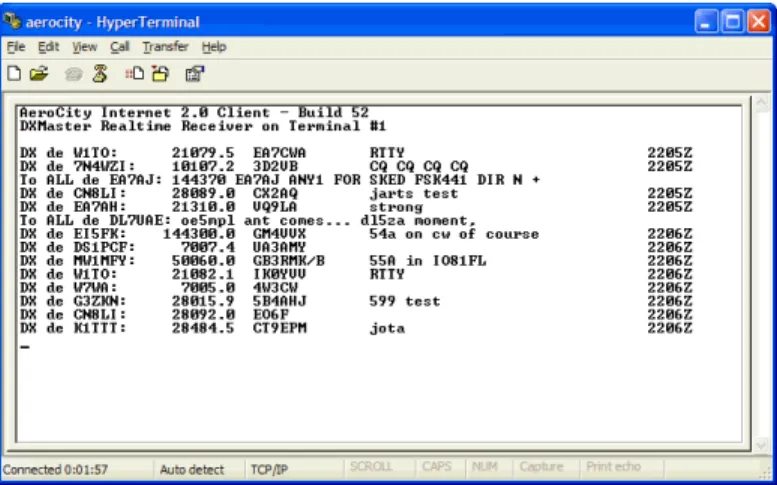The height and width of the screenshot is (485, 777).
Task: Click the Connected 0:01:57 status entry
Action: click(x=55, y=469)
